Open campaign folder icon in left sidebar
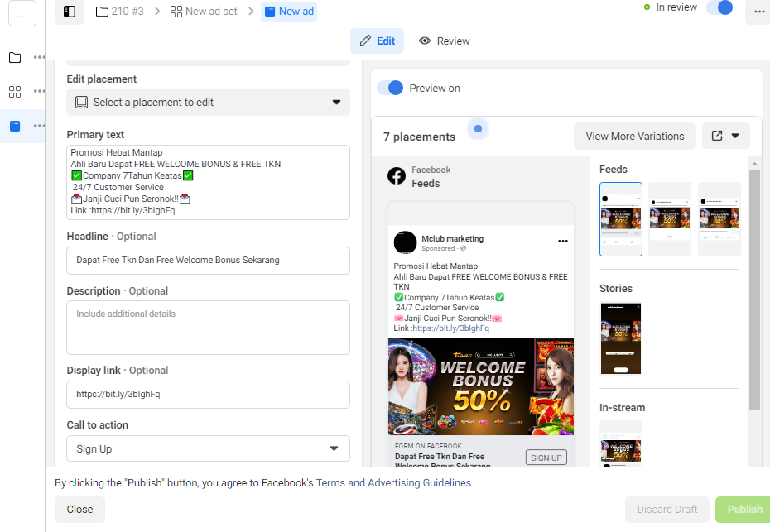 (x=15, y=57)
